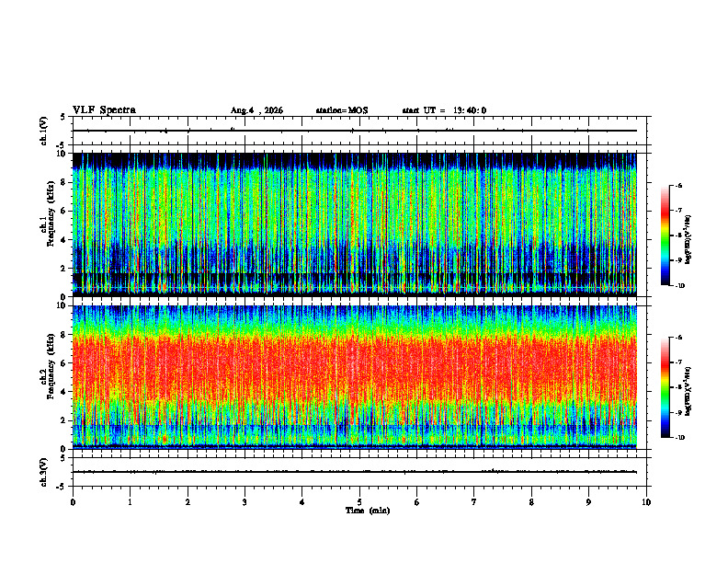The width and height of the screenshot is (728, 563).
Task: Click the ch.1 color scale "log(PSD)" label
Action: [688, 240]
